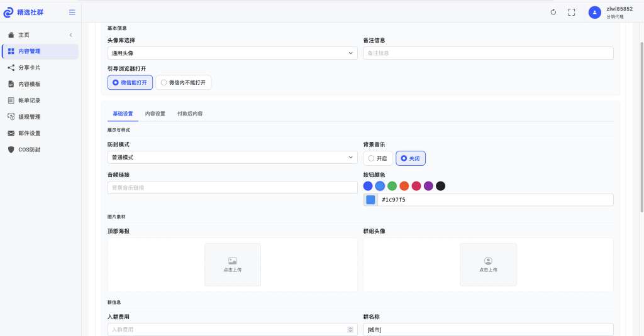Screen dimensions: 644x336
Task: Click the 入群费用 number stepper arrows
Action: click(350, 330)
